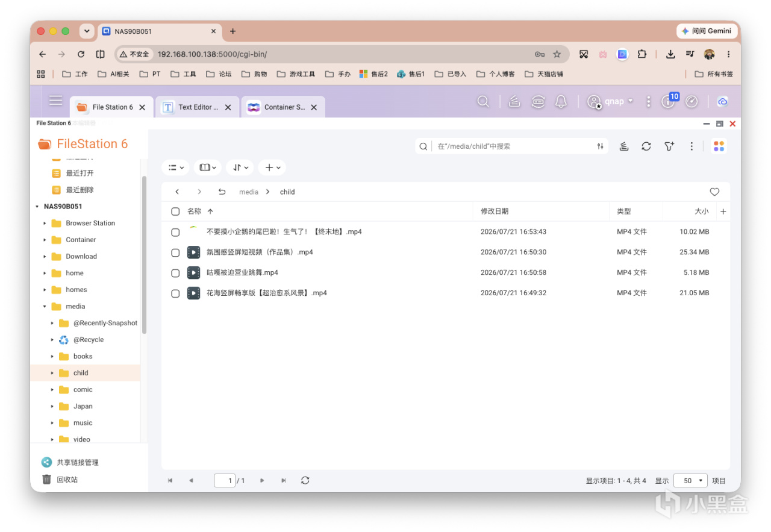This screenshot has width=771, height=532.
Task: Open the items per page 50 dropdown
Action: [x=690, y=481]
